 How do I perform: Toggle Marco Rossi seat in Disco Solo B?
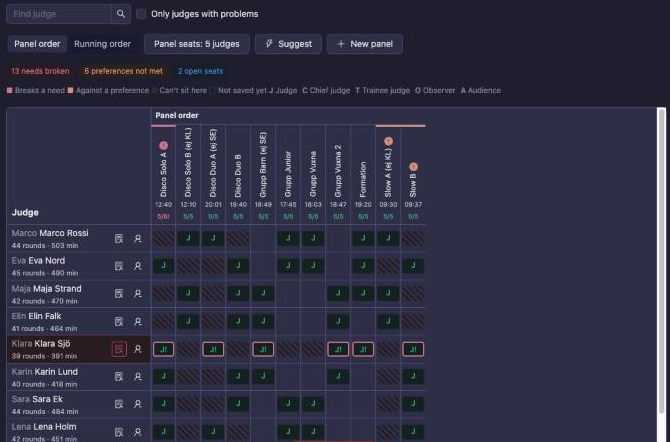(x=188, y=239)
